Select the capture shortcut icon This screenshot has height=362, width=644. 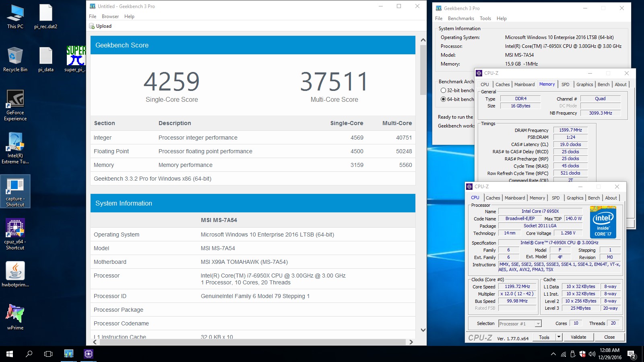pos(15,191)
